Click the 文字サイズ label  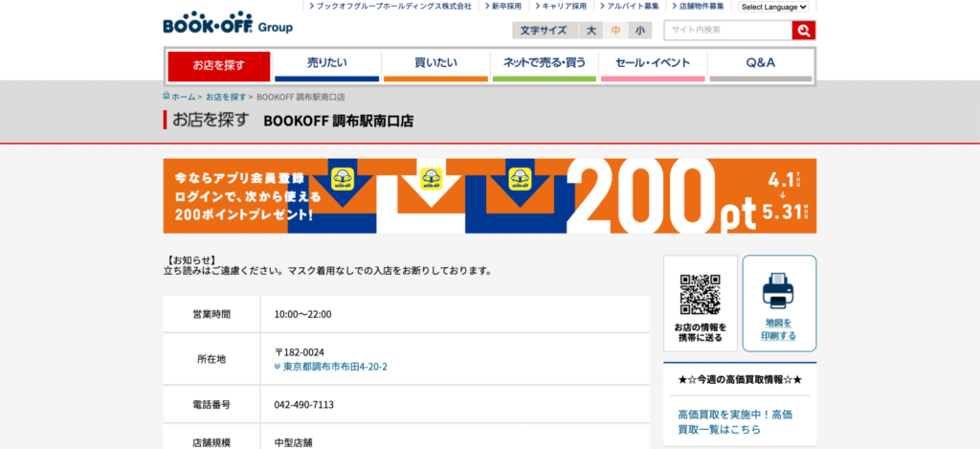pos(544,30)
